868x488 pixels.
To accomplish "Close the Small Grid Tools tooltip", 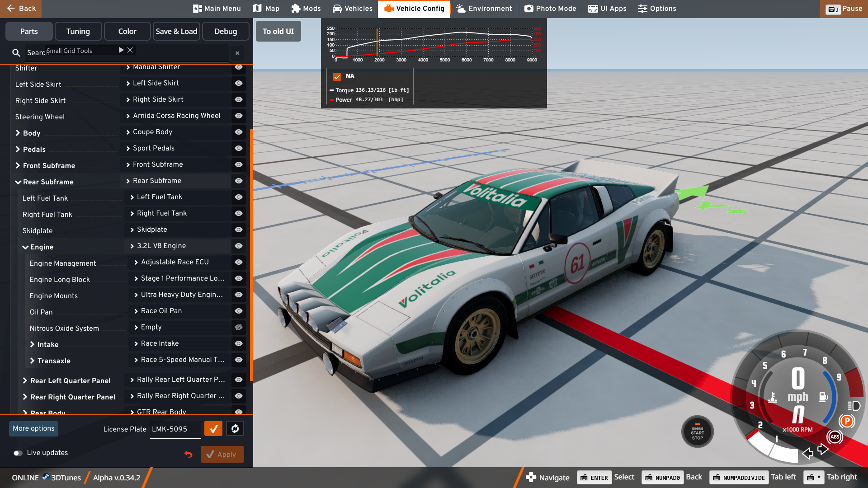I will 130,50.
